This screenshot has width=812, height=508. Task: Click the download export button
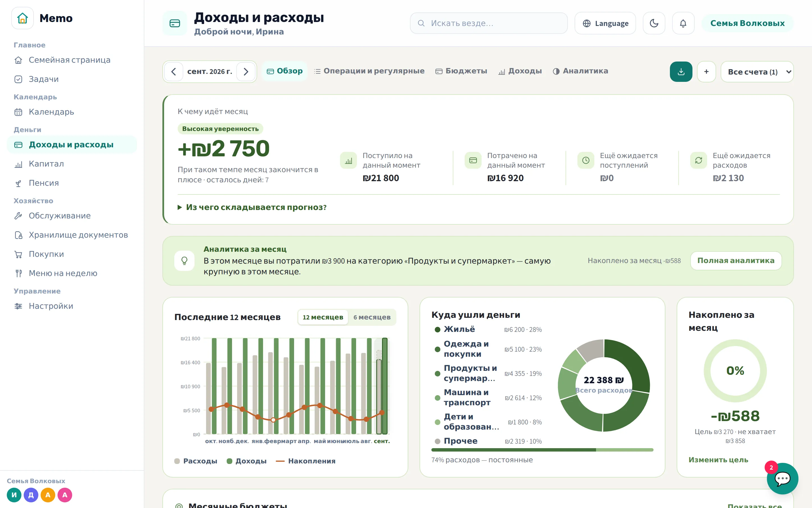681,72
